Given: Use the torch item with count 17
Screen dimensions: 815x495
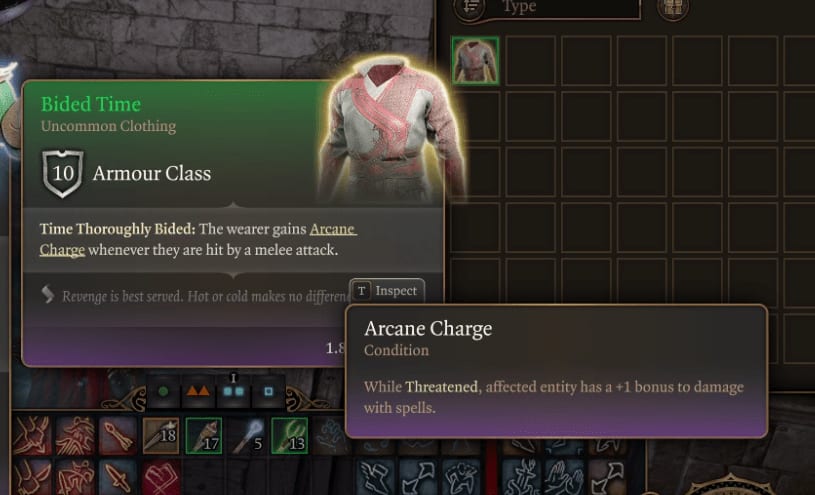Looking at the screenshot, I should tap(204, 435).
